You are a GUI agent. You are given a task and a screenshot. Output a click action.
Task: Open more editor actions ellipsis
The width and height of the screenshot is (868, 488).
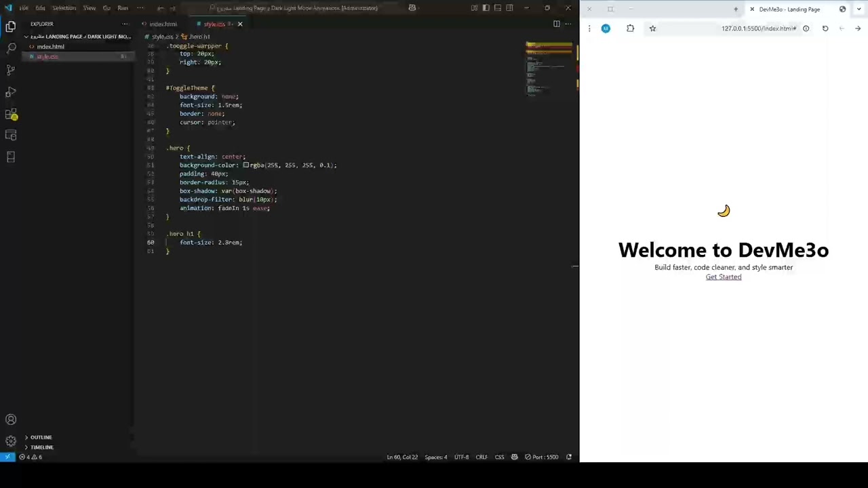[568, 24]
